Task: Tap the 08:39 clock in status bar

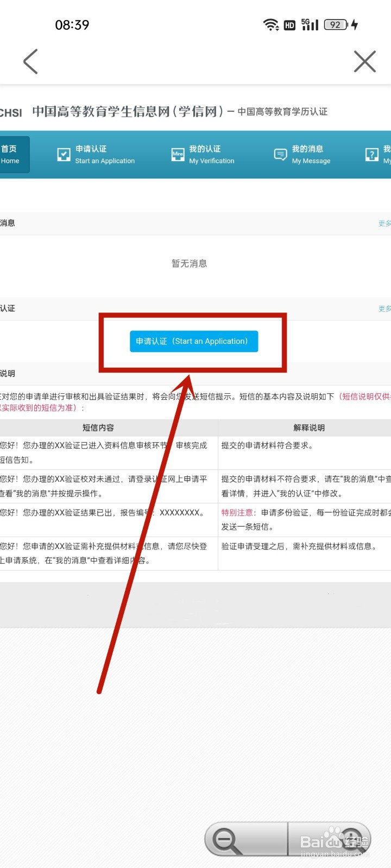Action: pos(72,25)
